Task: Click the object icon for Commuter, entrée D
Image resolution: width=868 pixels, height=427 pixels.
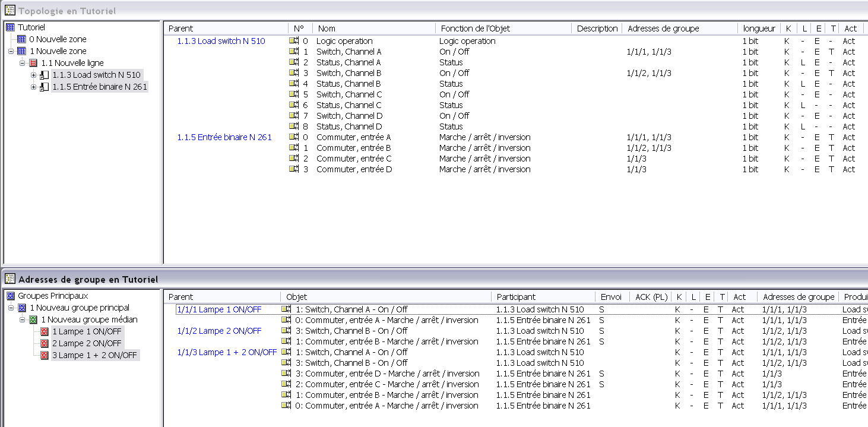Action: point(294,169)
